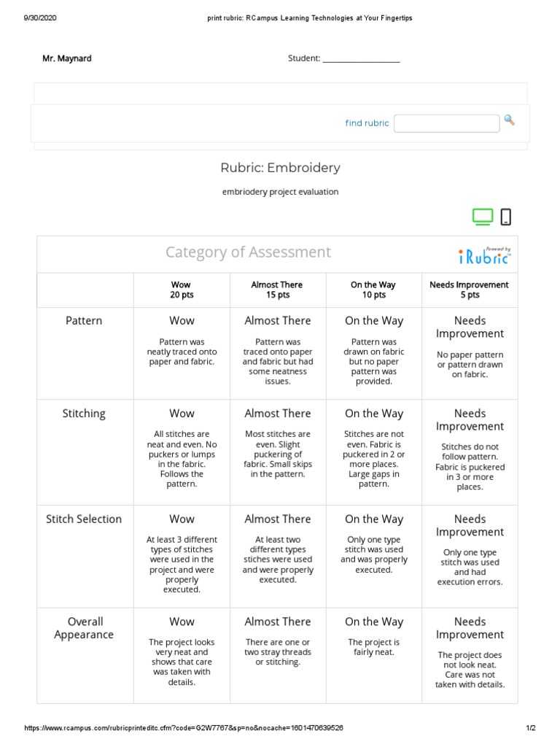Click the iRubric logo
Viewport: 560px width, 747px height.
[485, 255]
